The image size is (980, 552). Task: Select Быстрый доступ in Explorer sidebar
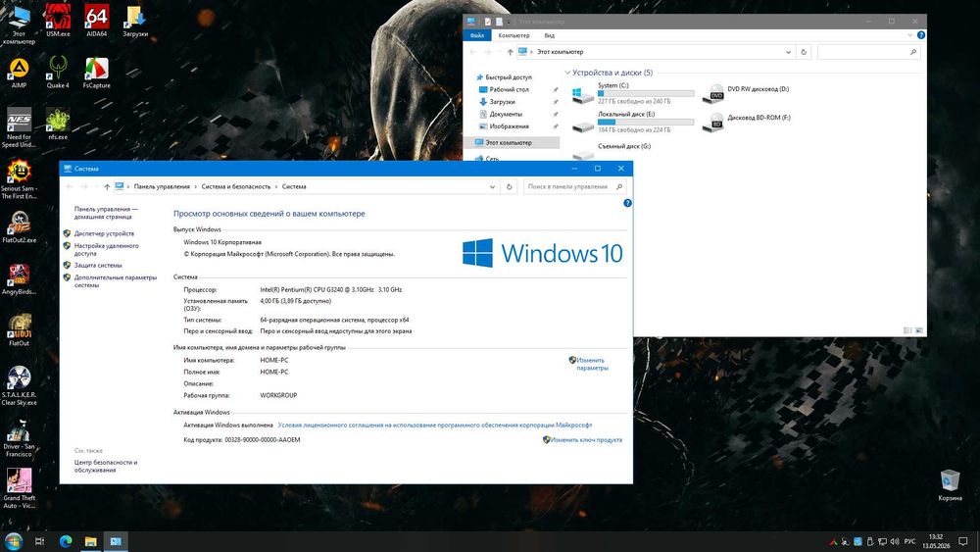[x=504, y=76]
